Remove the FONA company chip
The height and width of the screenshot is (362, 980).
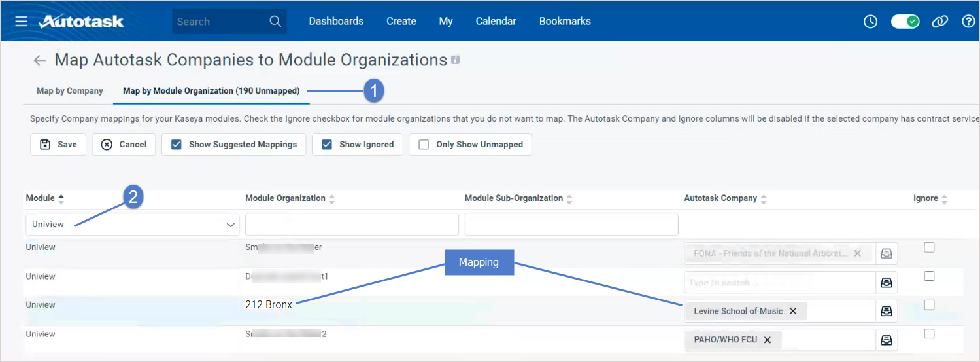pos(857,253)
